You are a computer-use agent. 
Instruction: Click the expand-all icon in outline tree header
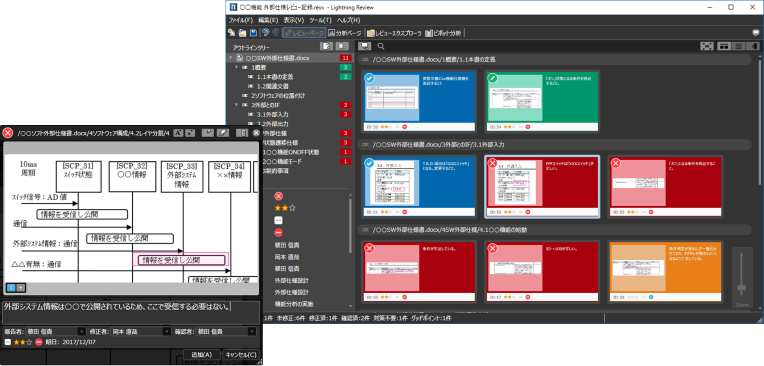pyautogui.click(x=326, y=46)
